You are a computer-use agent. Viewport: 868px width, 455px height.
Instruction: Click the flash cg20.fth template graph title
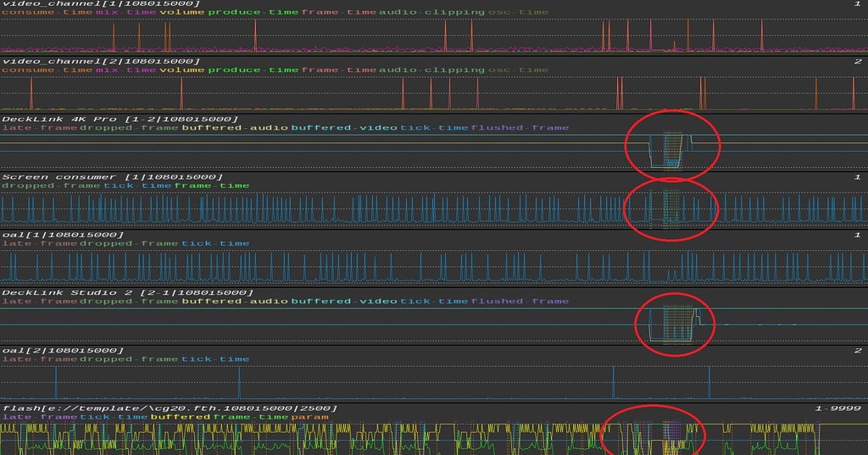click(170, 408)
